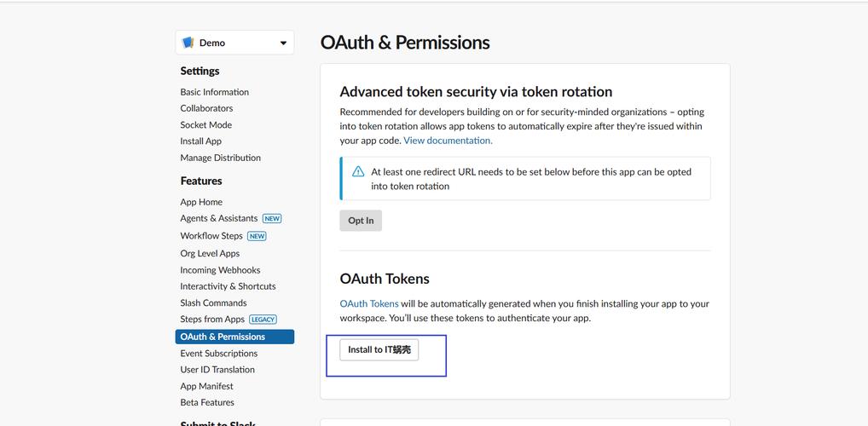Open the View documentation link
The image size is (868, 426).
448,141
